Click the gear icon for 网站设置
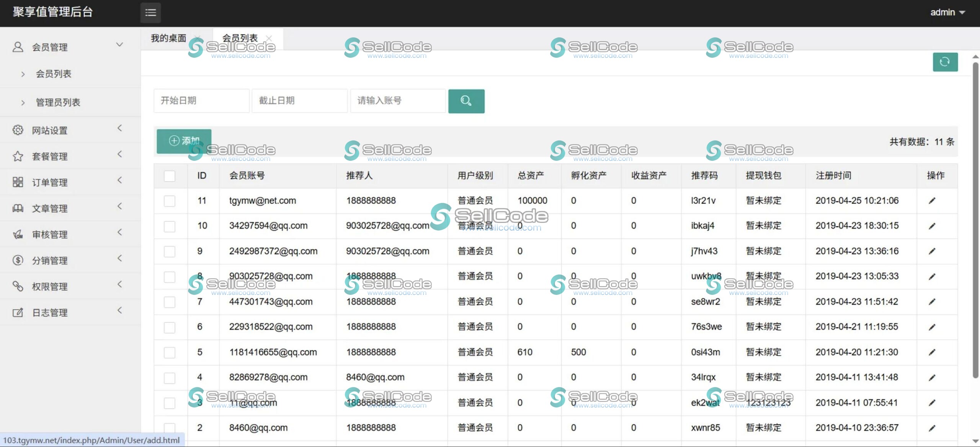 click(18, 130)
